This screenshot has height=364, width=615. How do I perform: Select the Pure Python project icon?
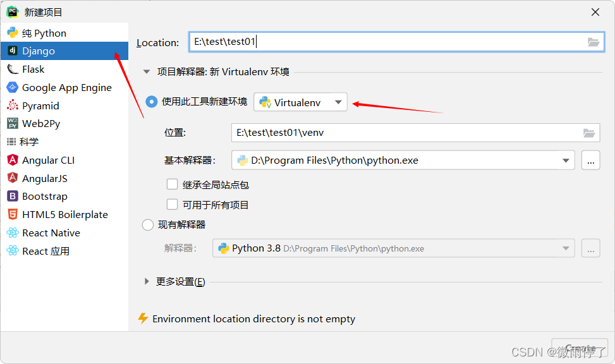tap(13, 33)
